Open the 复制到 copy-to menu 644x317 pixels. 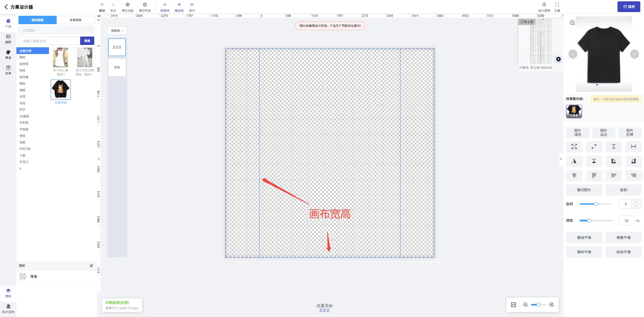(117, 31)
